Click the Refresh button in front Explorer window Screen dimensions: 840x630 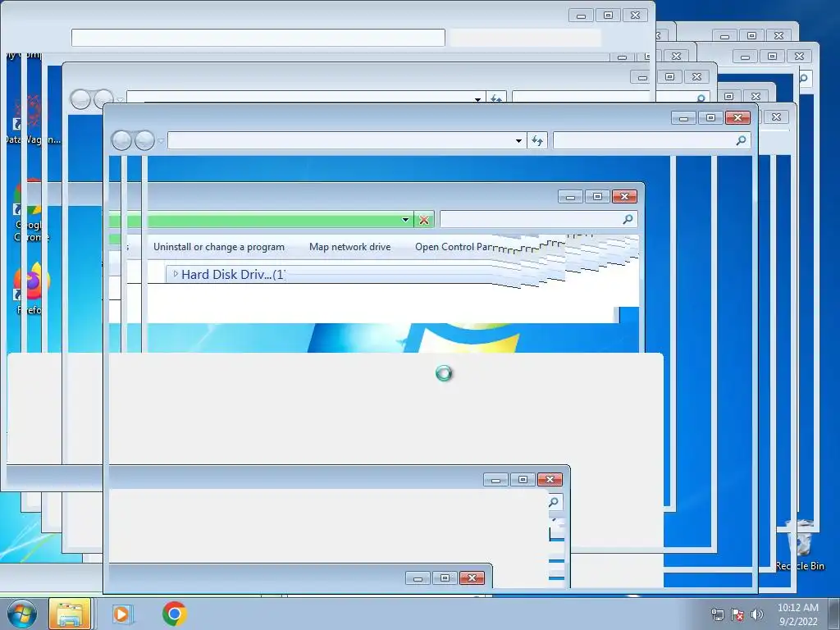536,141
